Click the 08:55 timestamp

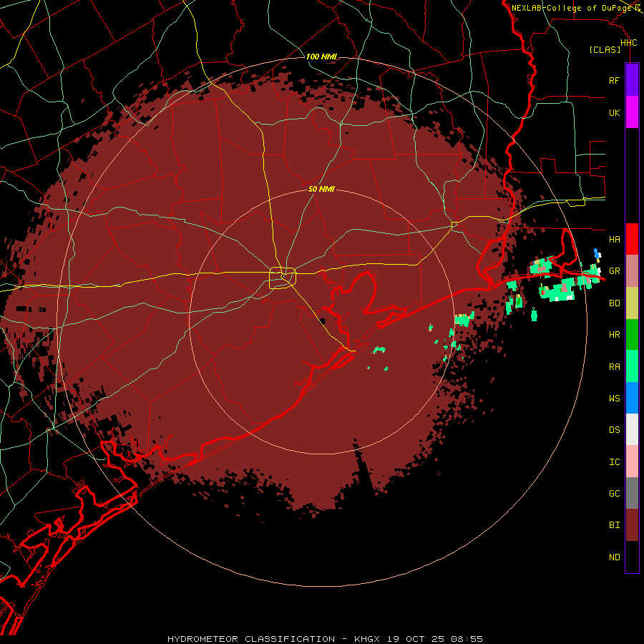pos(467,639)
